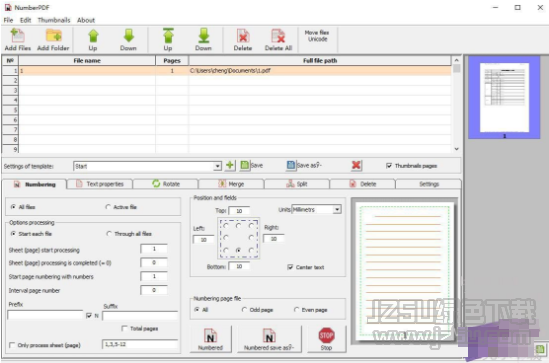Switch to the Text properties tab
This screenshot has width=549, height=363.
coord(100,184)
